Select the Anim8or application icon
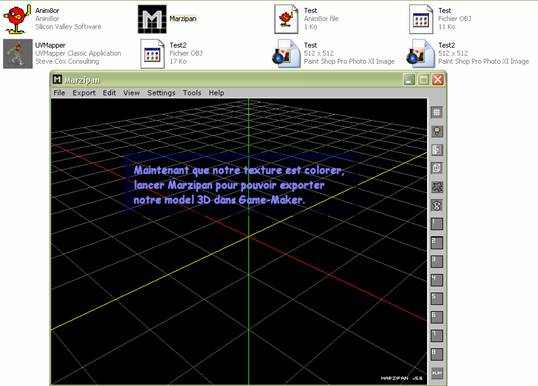Screen dimensions: 538x386 click(16, 19)
